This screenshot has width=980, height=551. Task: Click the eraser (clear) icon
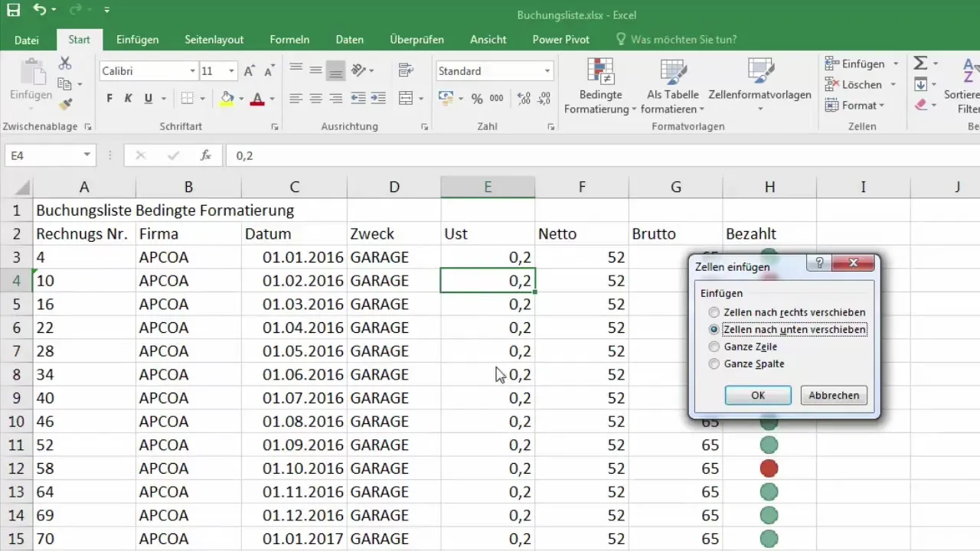click(x=921, y=105)
